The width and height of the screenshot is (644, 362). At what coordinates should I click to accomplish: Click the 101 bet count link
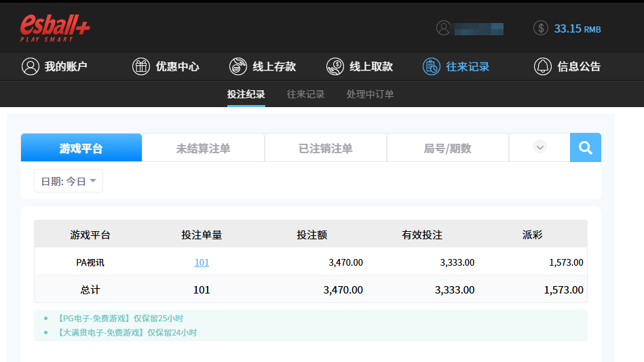click(x=202, y=262)
